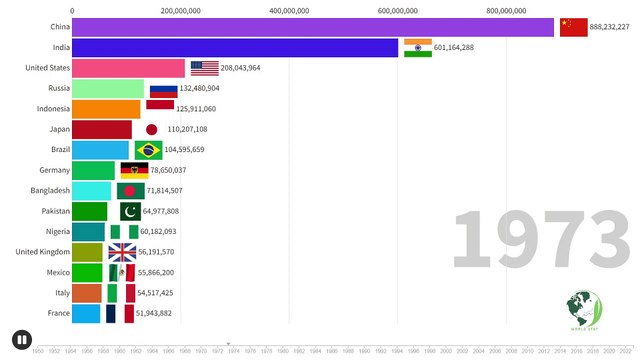Select the purple China bar
The width and height of the screenshot is (640, 360).
[x=313, y=27]
